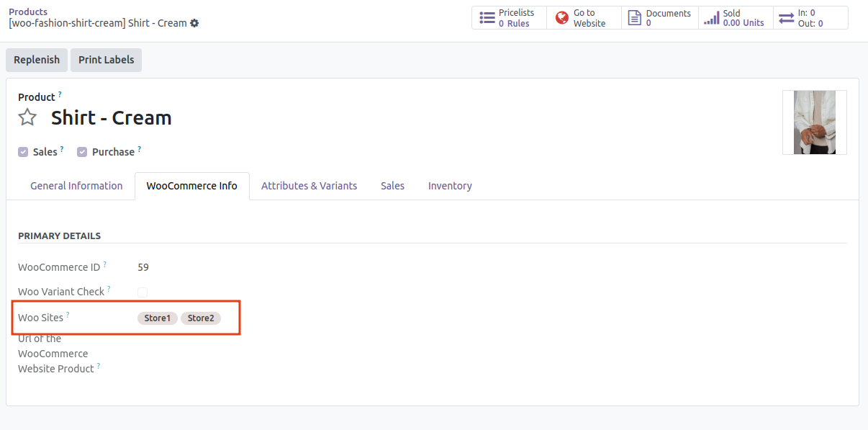Select the WooCommerce Info tab
This screenshot has width=868, height=430.
191,186
